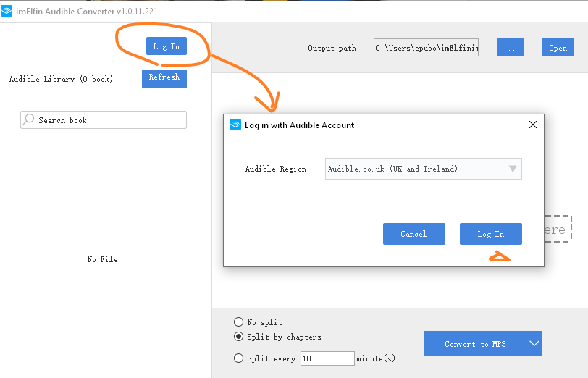
Task: Click the imElfin app logo in title bar
Action: click(7, 11)
